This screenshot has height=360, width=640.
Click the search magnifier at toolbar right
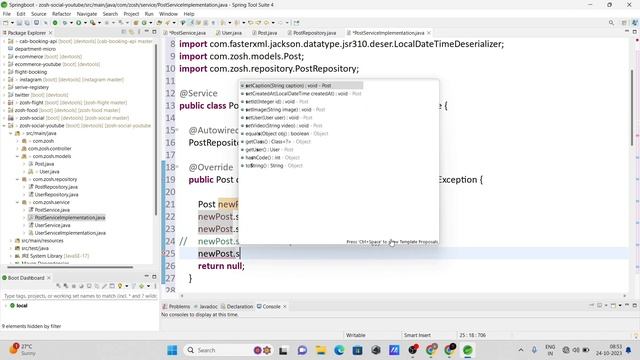pyautogui.click(x=611, y=23)
